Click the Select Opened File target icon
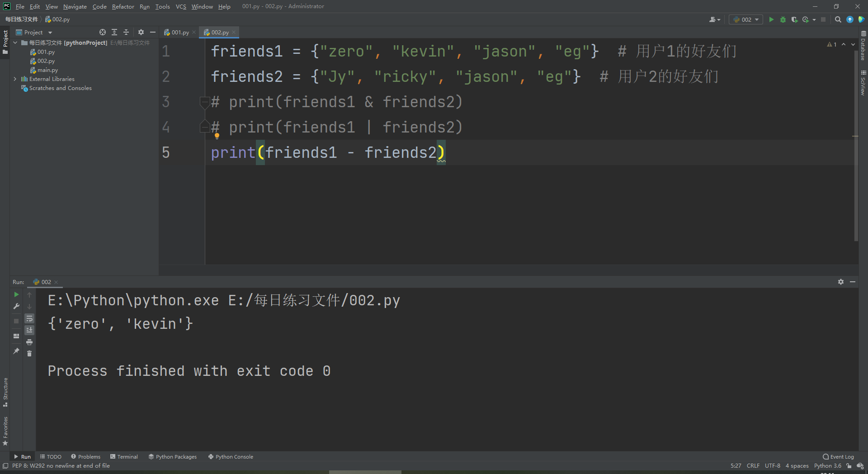Viewport: 868px width, 474px height. (103, 32)
